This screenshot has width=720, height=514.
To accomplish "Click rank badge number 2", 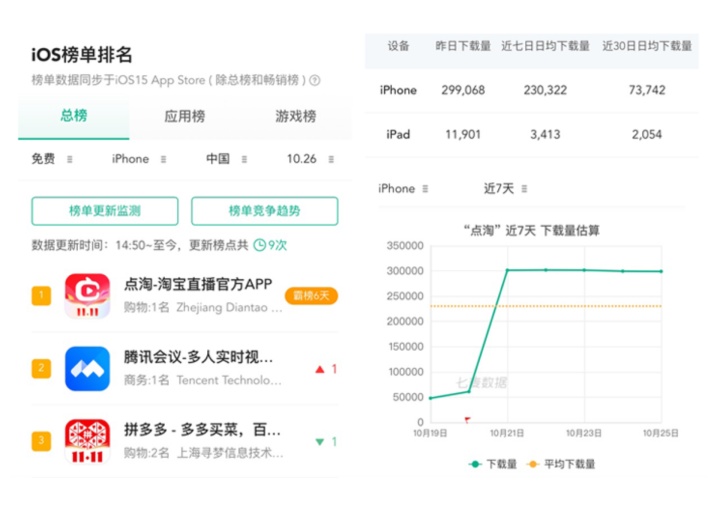I will (x=41, y=368).
